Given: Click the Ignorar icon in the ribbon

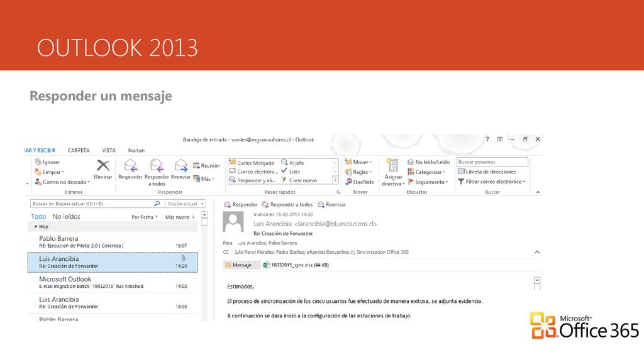Looking at the screenshot, I should click(x=38, y=162).
